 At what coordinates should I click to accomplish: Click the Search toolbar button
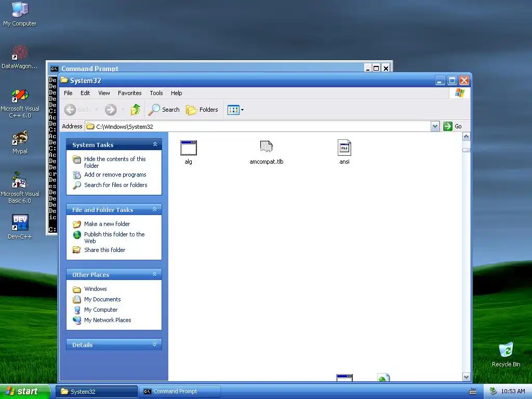164,110
